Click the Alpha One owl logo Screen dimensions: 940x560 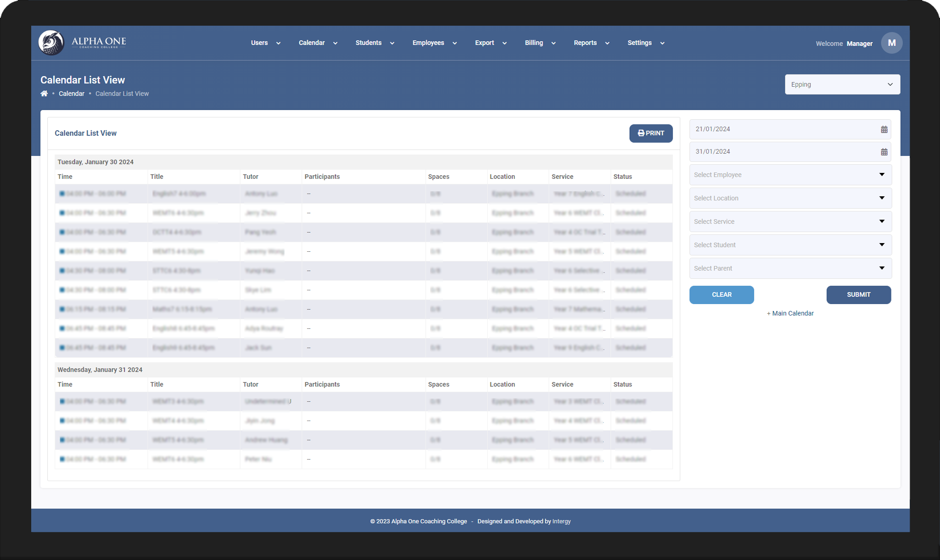[51, 43]
